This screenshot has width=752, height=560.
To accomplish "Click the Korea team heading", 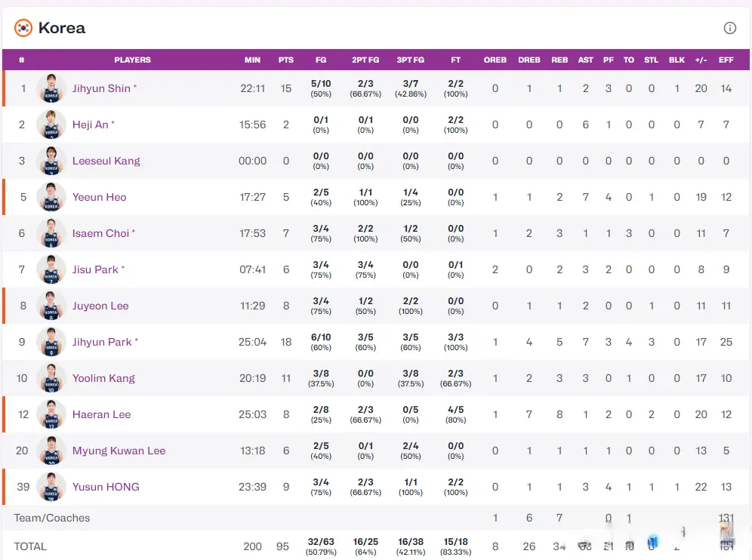I will coord(62,28).
